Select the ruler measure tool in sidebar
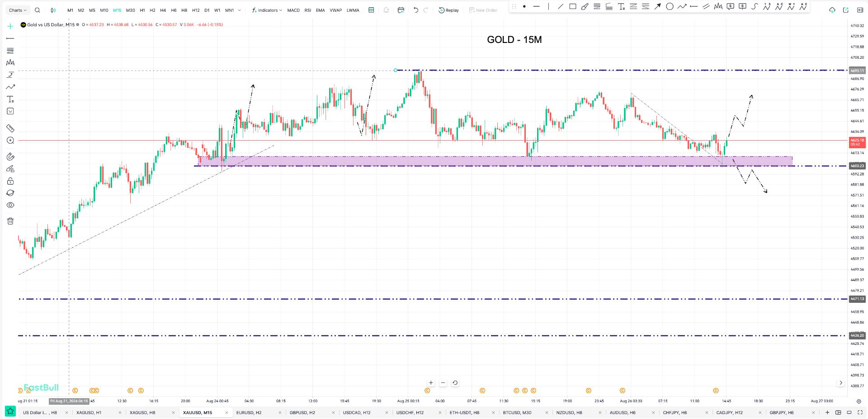The image size is (868, 419). [10, 128]
